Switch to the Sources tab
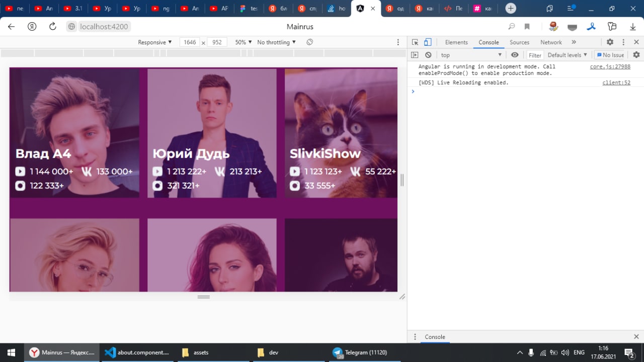The height and width of the screenshot is (362, 644). click(x=519, y=42)
